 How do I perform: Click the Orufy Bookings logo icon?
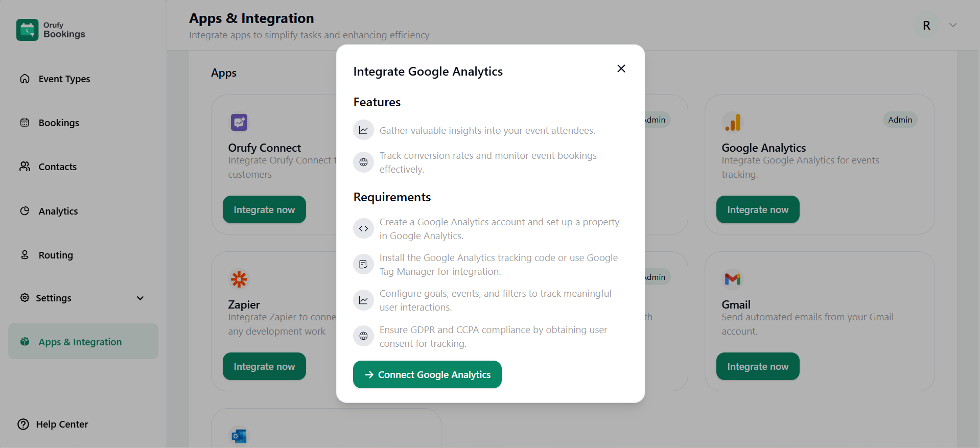coord(27,30)
